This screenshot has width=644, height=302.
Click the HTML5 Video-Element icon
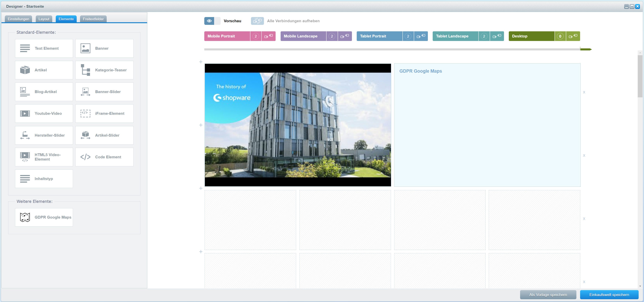[x=25, y=157]
